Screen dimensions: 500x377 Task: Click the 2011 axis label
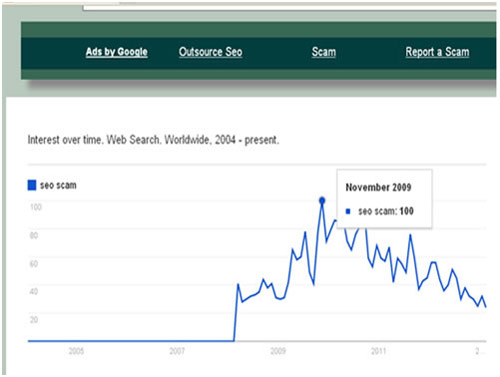pyautogui.click(x=378, y=351)
